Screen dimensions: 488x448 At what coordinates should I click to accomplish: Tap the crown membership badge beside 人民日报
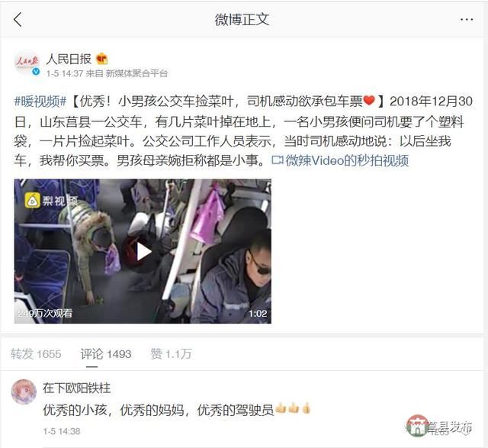[x=101, y=59]
